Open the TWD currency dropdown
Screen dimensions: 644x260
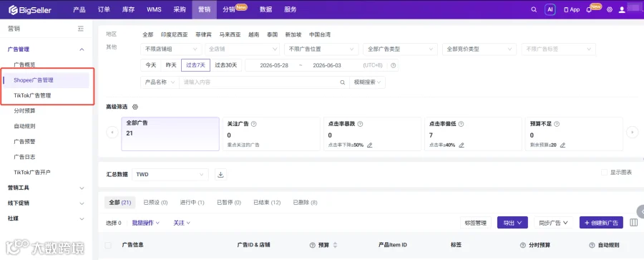[170, 175]
